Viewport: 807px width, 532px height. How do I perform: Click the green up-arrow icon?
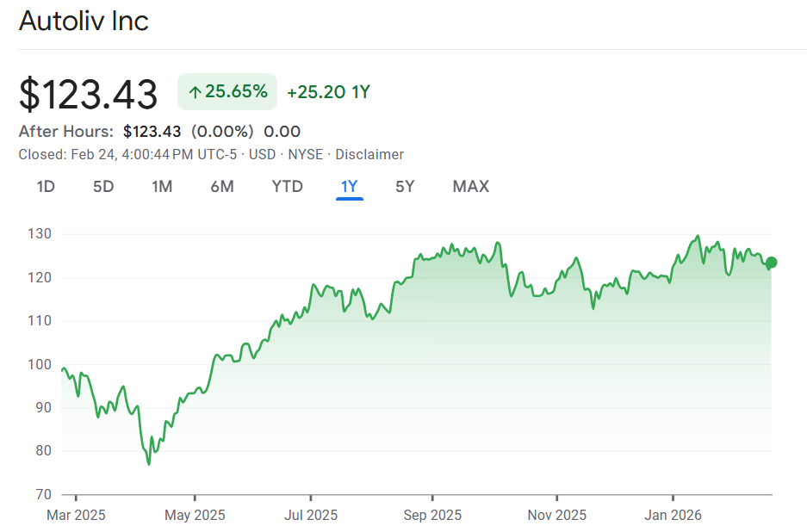[194, 92]
